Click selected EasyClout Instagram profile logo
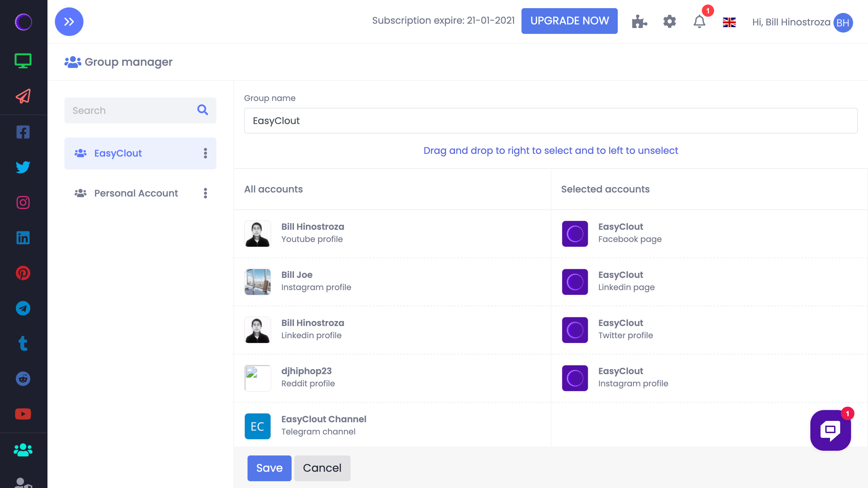The width and height of the screenshot is (868, 488). 575,378
